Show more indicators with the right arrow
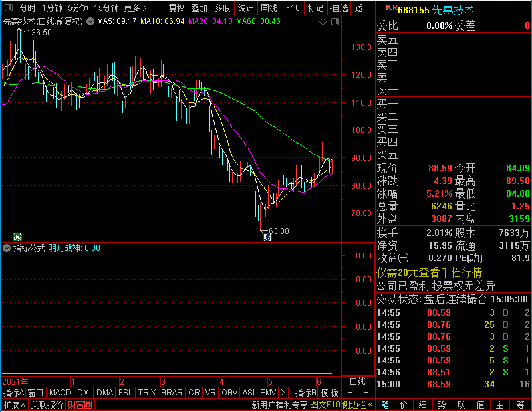The width and height of the screenshot is (532, 412). [x=283, y=393]
